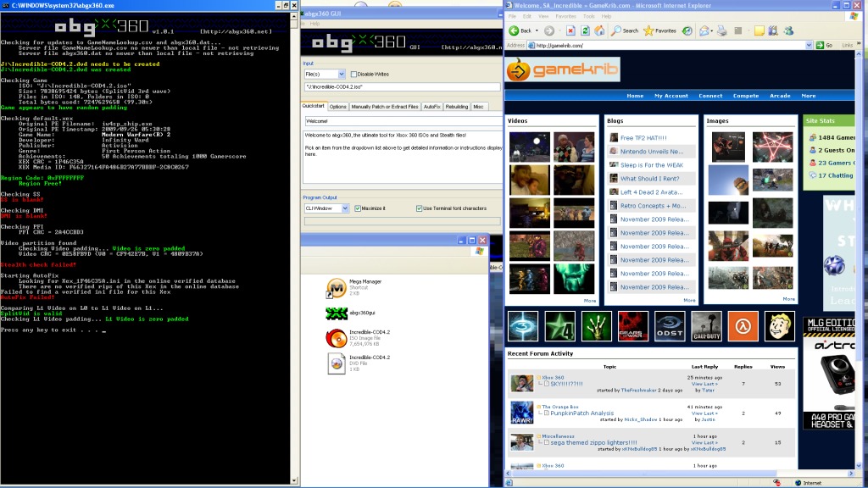This screenshot has width=868, height=488.
Task: Select the Incredible-COD4.2 DVD file
Action: (336, 363)
